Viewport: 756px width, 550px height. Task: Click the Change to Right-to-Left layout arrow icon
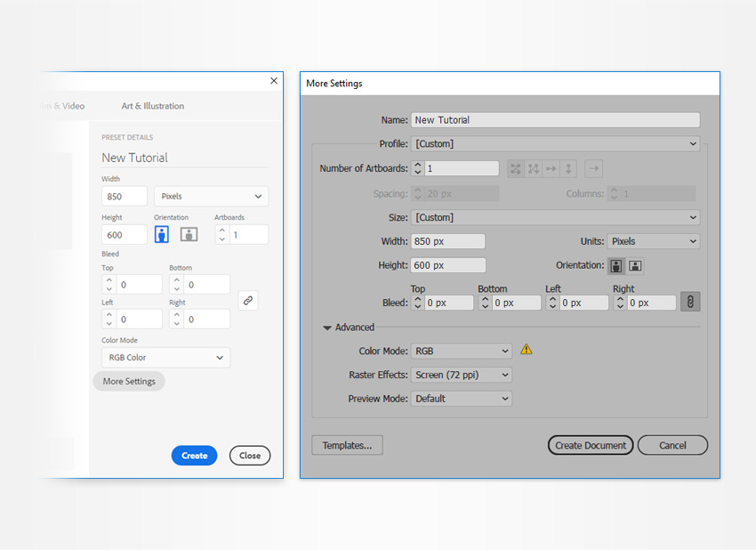pyautogui.click(x=594, y=168)
